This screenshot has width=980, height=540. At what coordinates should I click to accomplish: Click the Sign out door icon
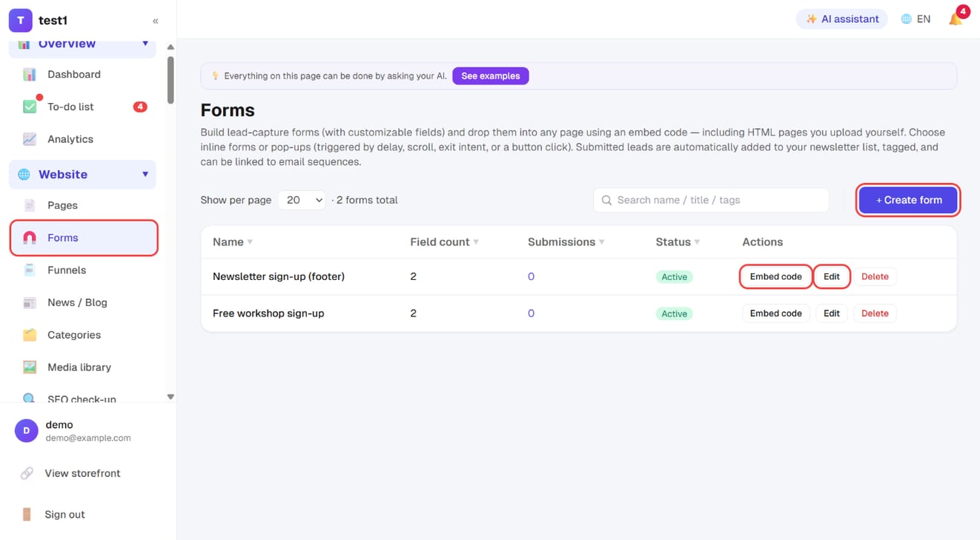coord(27,514)
